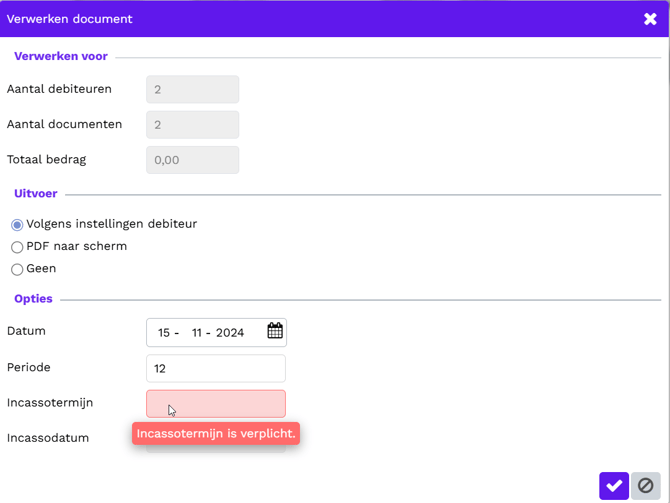Screen dimensions: 670x503
Task: Click the Incassodatum label
Action: pos(48,438)
